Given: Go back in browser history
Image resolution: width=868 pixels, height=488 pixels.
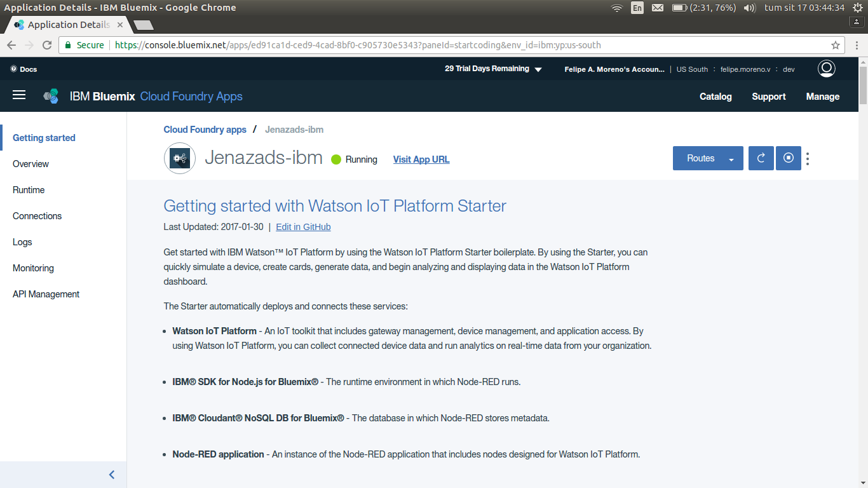Looking at the screenshot, I should click(11, 45).
